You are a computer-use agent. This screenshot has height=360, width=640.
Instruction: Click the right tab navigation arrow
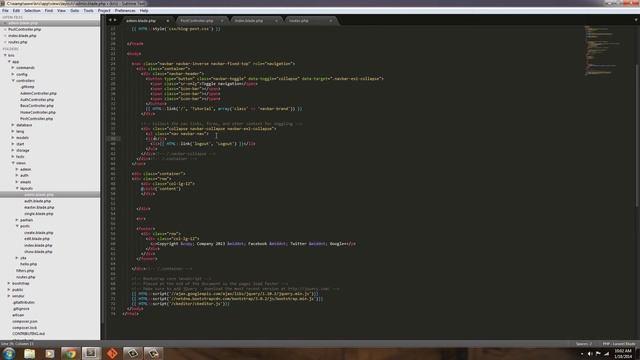pos(115,20)
